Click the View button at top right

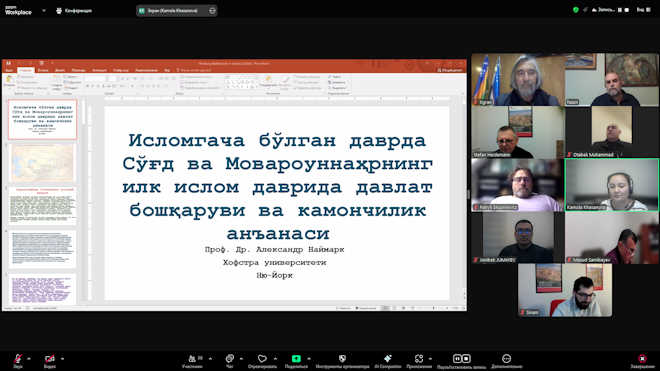pyautogui.click(x=644, y=10)
